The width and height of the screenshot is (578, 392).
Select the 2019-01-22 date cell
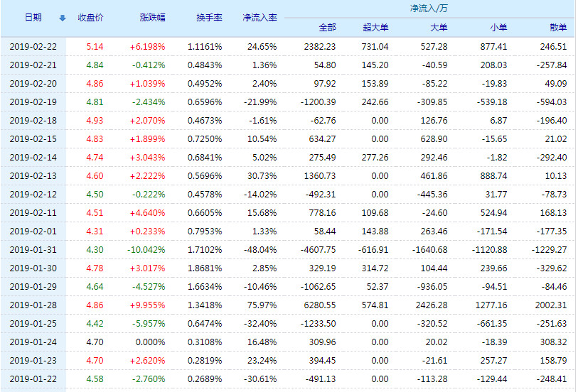click(x=33, y=379)
